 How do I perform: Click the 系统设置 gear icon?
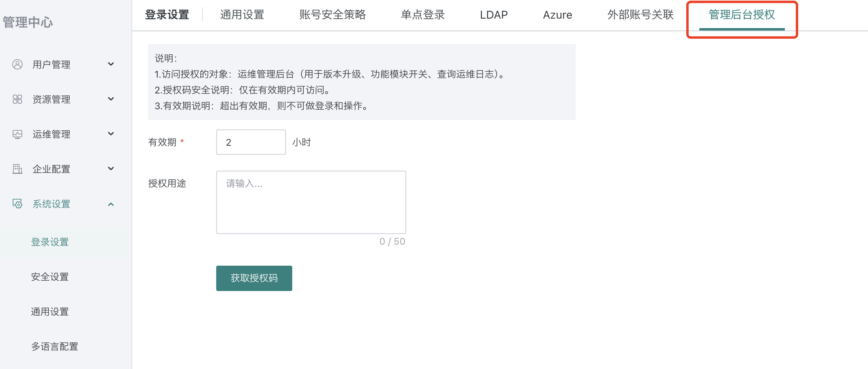click(x=17, y=204)
